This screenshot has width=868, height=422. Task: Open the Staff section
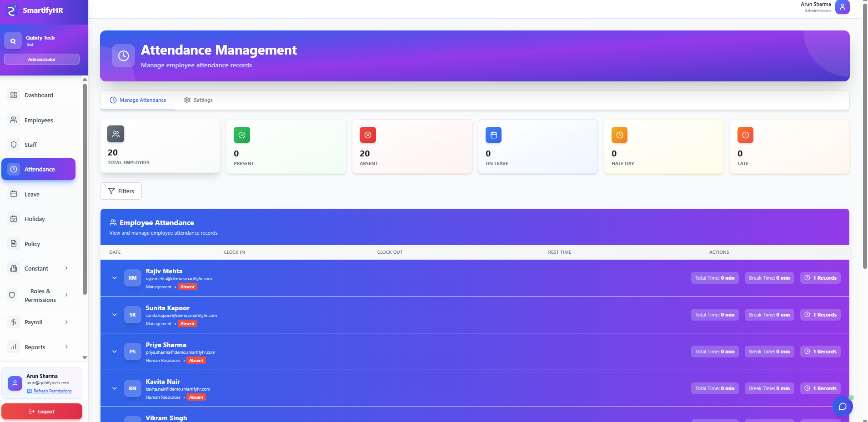click(x=30, y=145)
